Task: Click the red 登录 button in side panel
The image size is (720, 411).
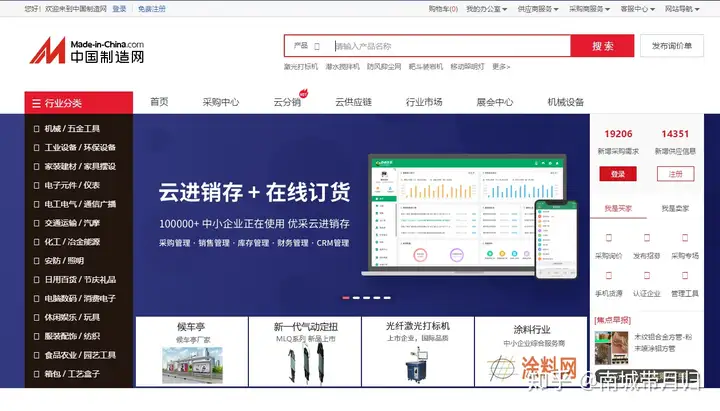Action: (x=618, y=174)
